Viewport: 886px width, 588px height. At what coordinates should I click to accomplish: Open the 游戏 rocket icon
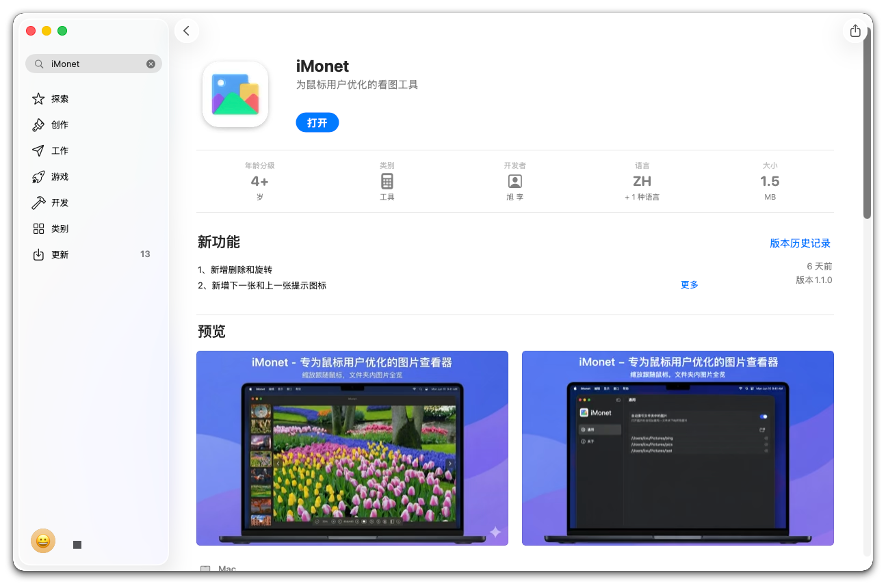click(39, 177)
